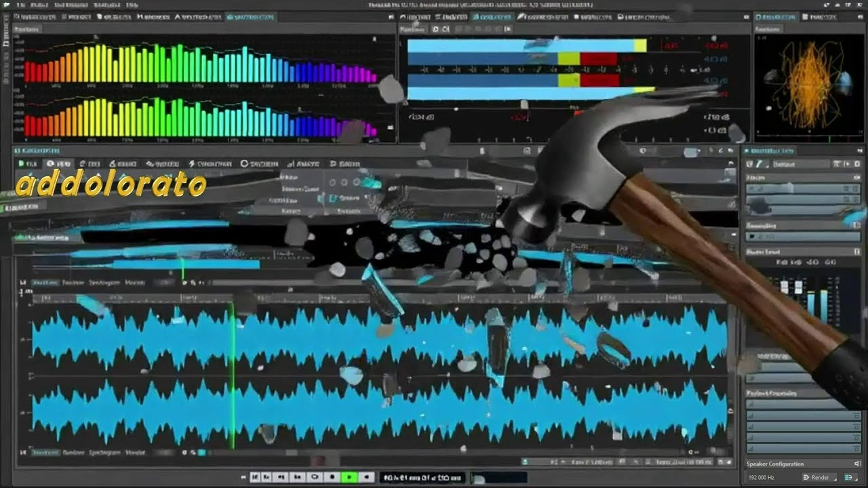Start playback with the green Play button
868x488 pixels.
pyautogui.click(x=349, y=478)
